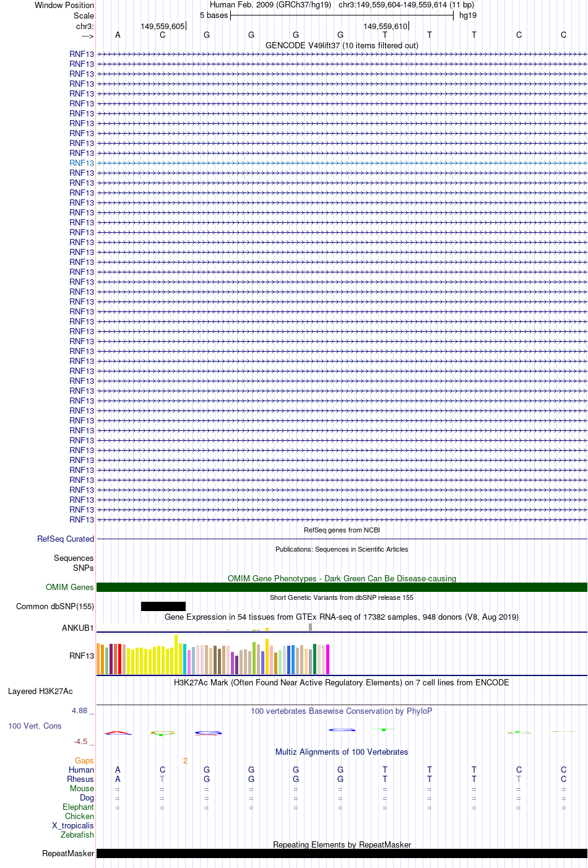588x868 pixels.
Task: Select the genome title text with chr3 coordinates
Action: 342,5
